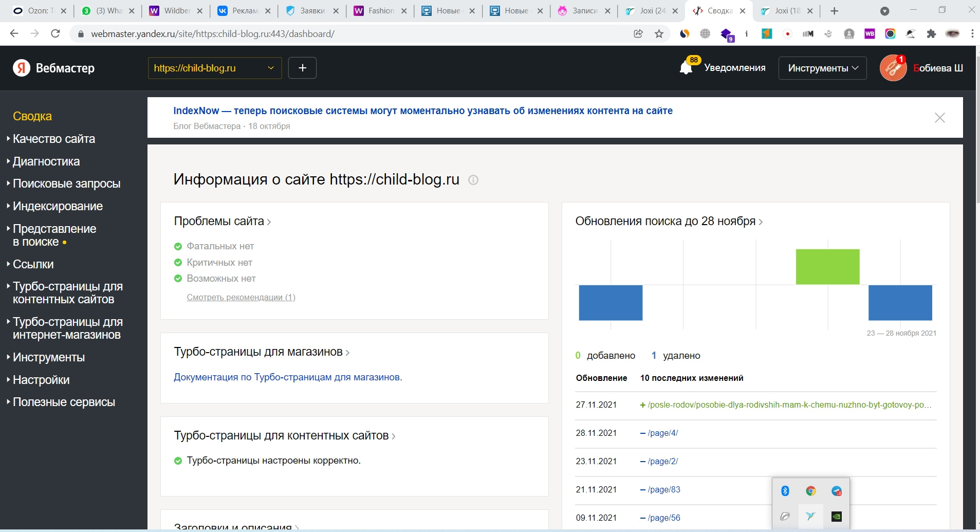This screenshot has height=532, width=980.
Task: Open the Chrome extensions puzzle menu
Action: pyautogui.click(x=931, y=33)
